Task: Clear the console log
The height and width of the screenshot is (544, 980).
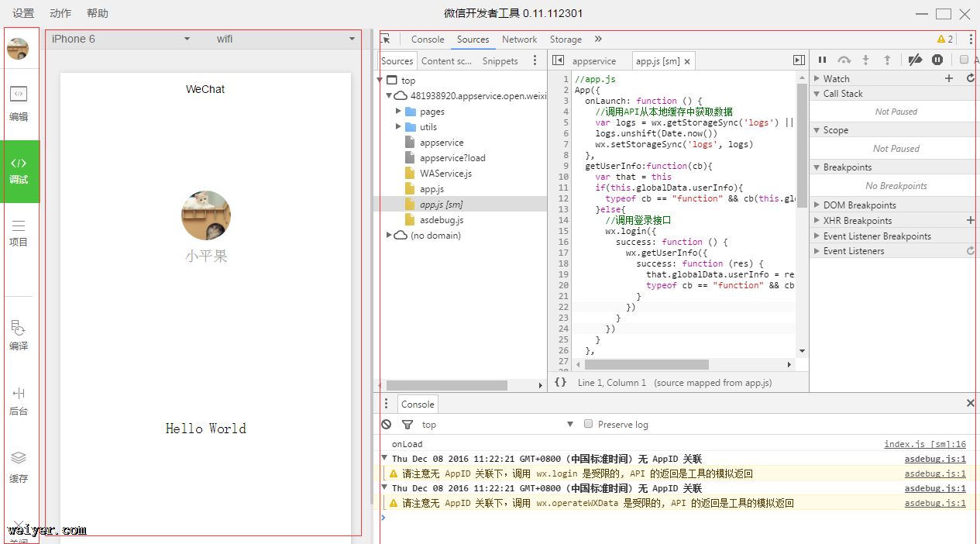Action: pyautogui.click(x=387, y=425)
